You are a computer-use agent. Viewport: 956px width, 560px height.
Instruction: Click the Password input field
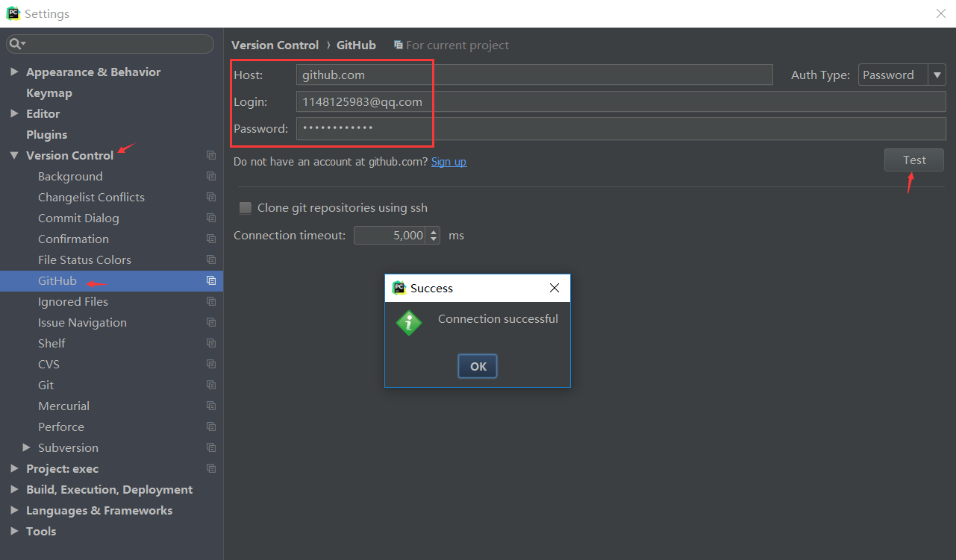point(621,128)
